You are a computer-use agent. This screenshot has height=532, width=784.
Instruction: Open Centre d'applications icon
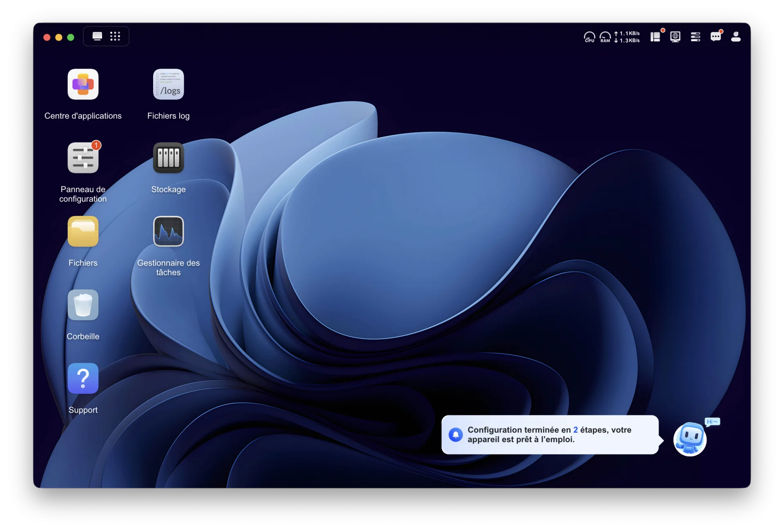point(83,84)
